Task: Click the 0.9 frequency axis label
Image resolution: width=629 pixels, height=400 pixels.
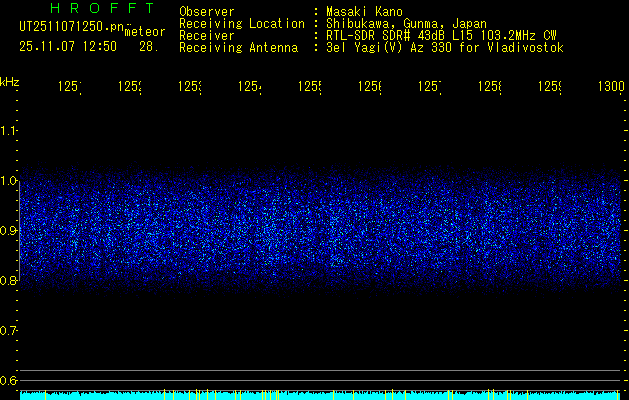Action: (x=9, y=230)
